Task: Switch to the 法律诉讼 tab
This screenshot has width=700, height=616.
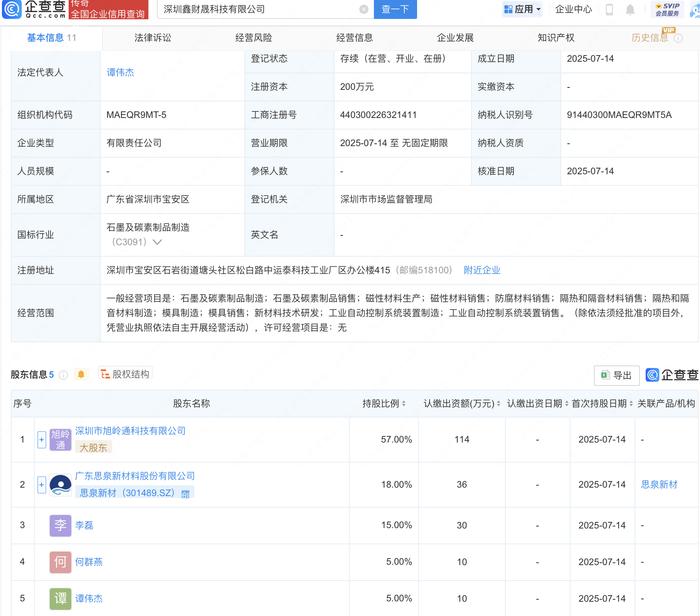Action: point(153,38)
